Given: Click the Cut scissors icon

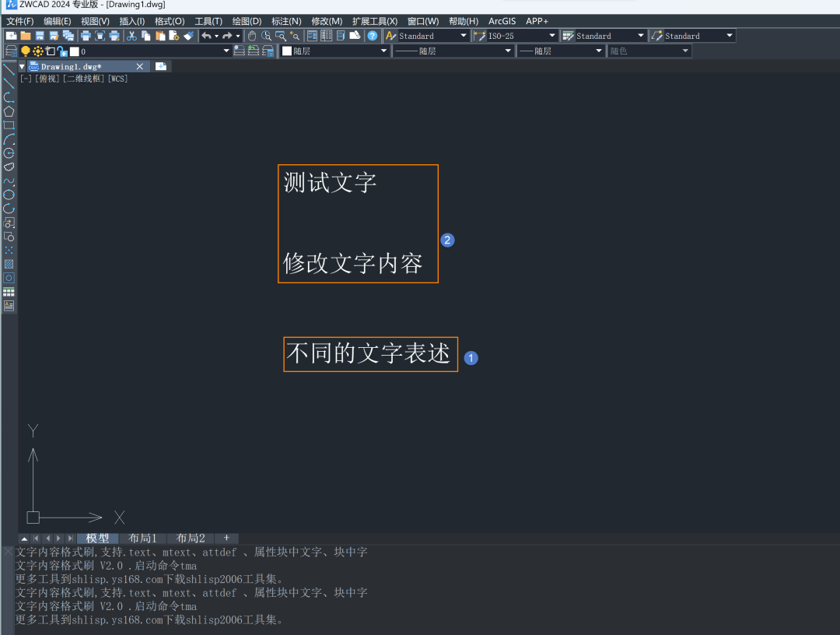Looking at the screenshot, I should (x=131, y=36).
